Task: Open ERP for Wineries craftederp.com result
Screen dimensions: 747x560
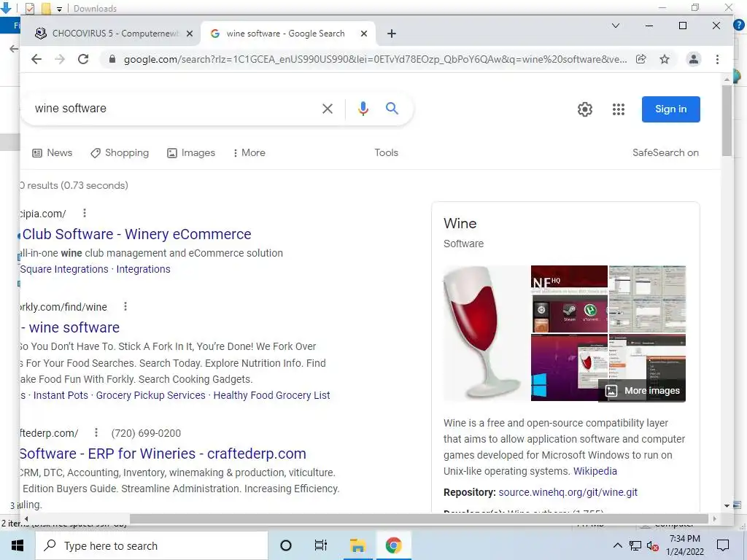Action: 163,454
